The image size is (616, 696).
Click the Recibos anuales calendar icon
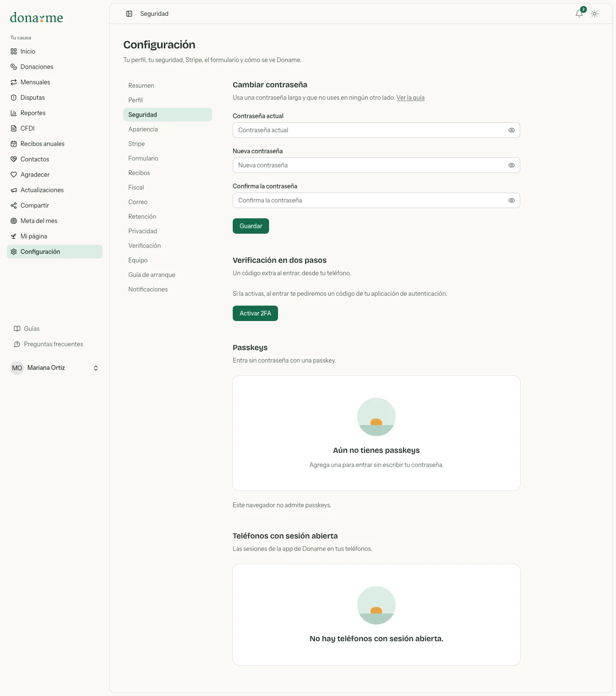[14, 144]
